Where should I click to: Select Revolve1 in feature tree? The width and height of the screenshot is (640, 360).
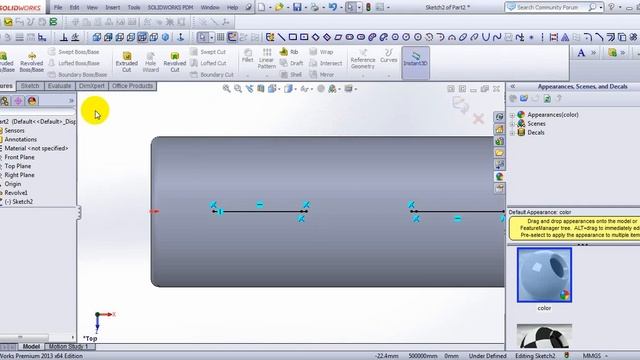[x=16, y=193]
